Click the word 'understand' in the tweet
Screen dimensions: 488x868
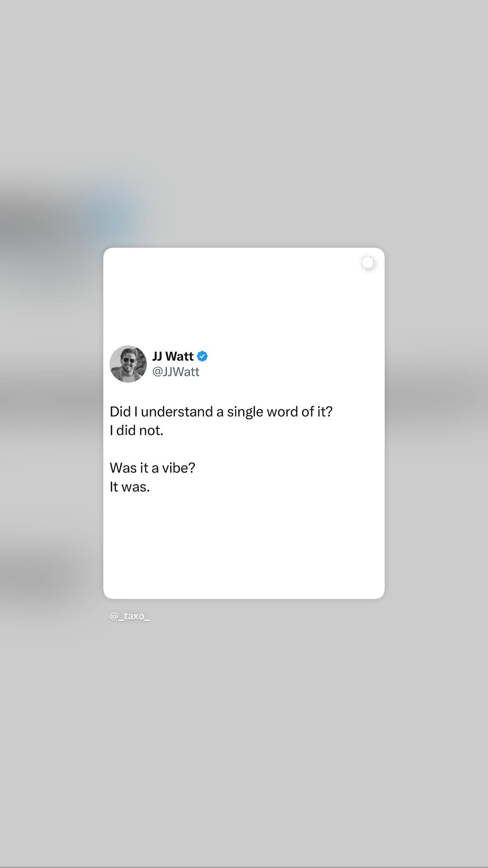pyautogui.click(x=177, y=411)
